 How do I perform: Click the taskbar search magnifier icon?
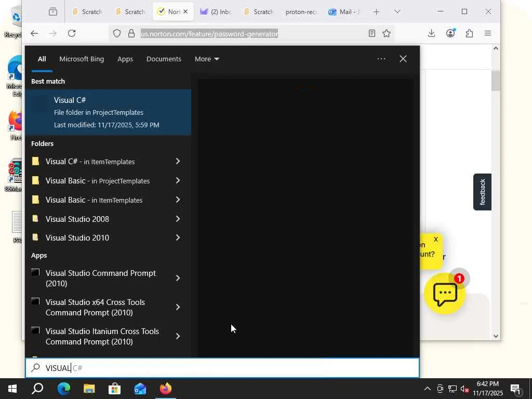37,389
